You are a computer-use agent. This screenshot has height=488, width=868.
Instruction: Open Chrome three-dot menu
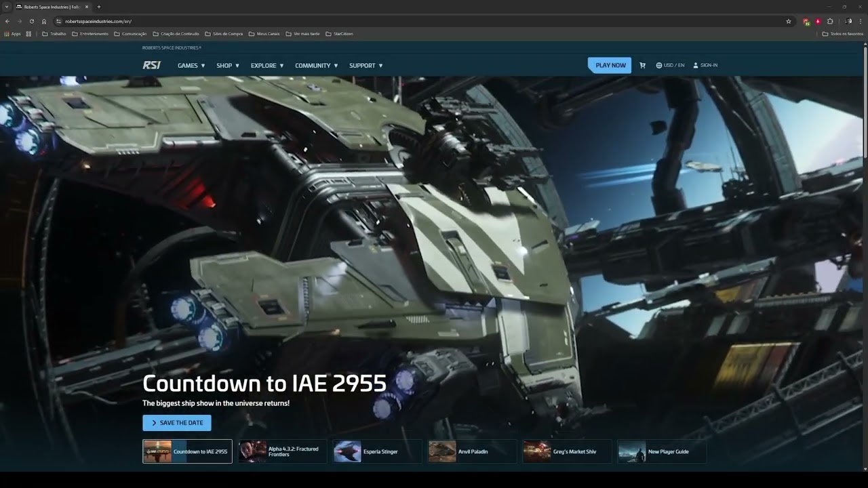click(861, 21)
